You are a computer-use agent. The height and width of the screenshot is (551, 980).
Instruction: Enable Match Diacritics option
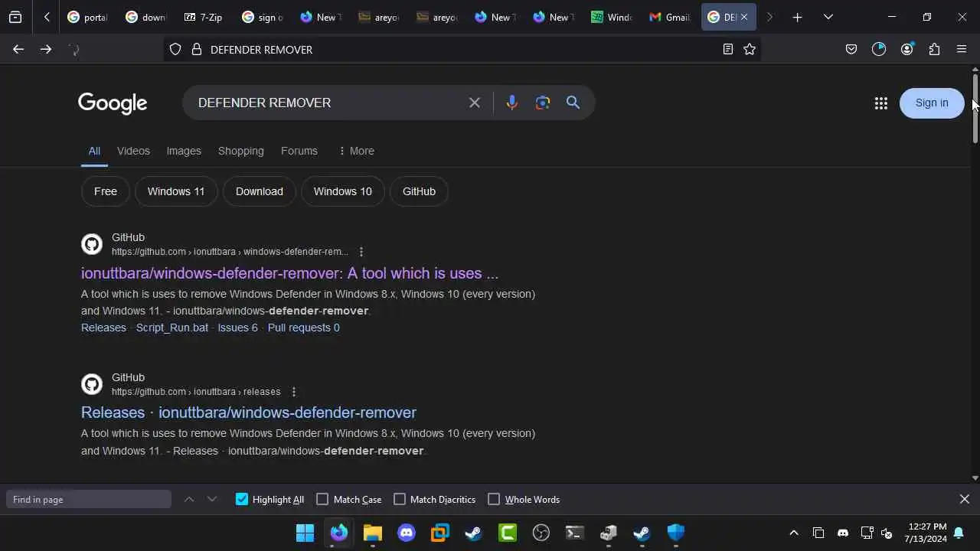click(399, 499)
